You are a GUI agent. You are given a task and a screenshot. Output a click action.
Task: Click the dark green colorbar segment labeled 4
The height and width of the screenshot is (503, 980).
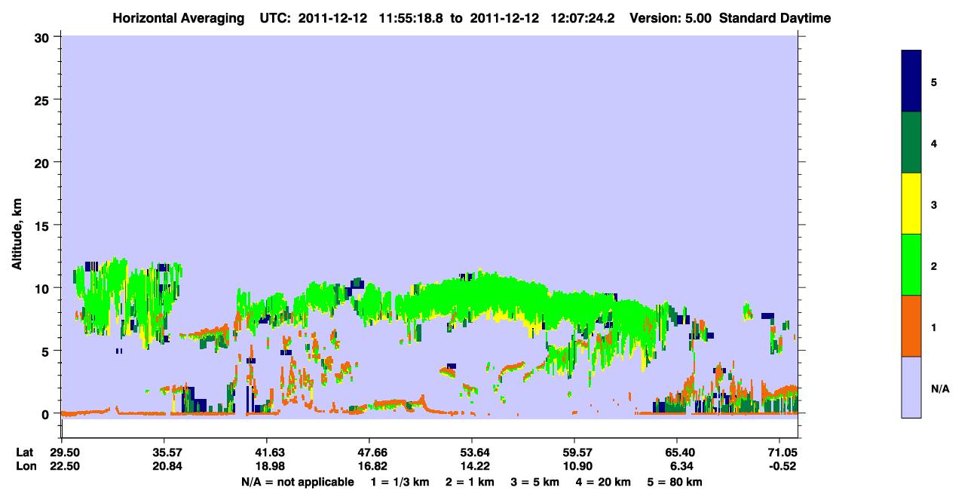(911, 143)
